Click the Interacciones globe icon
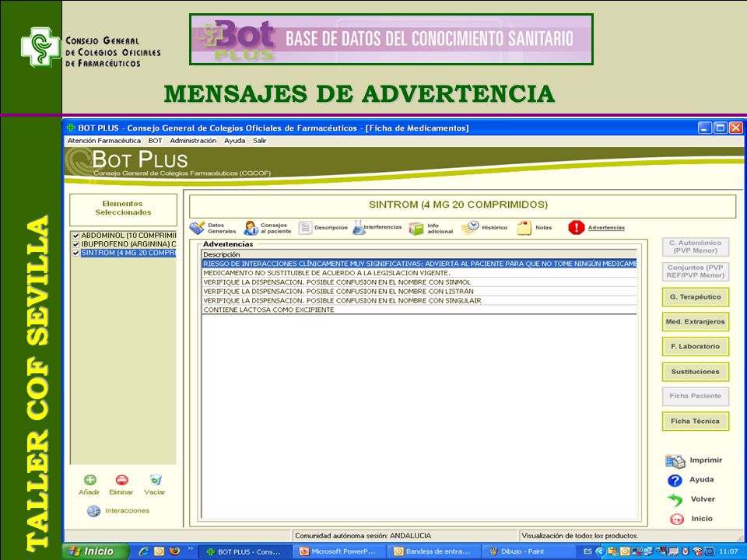 (x=93, y=511)
